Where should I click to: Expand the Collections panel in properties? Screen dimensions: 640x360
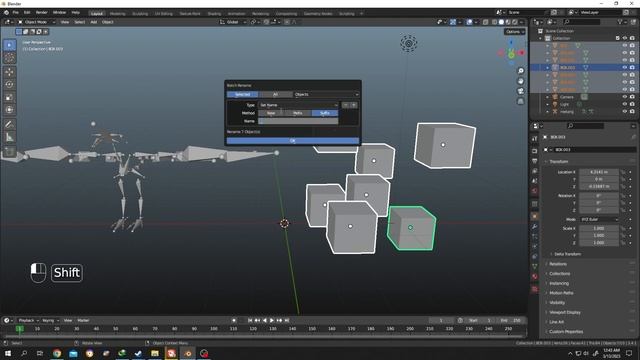559,274
